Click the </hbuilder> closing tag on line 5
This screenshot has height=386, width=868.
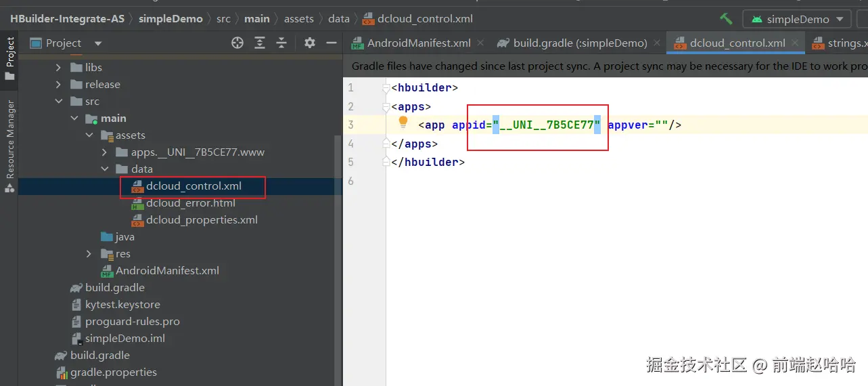428,162
